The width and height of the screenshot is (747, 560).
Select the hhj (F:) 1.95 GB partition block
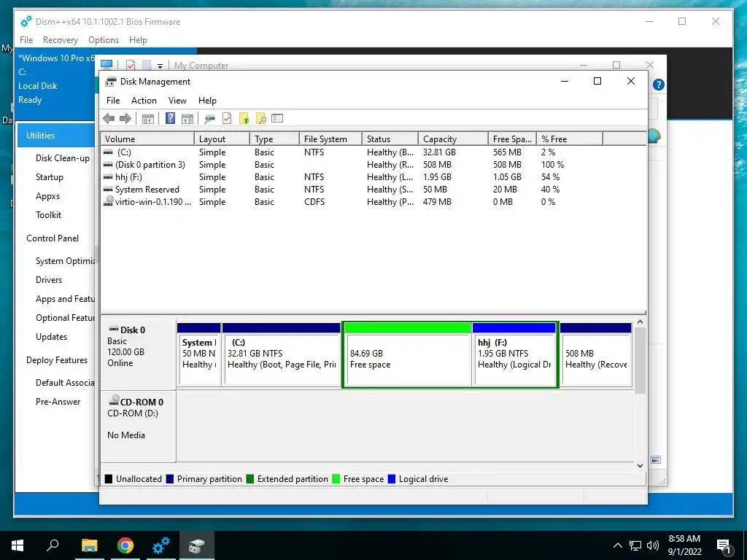tap(514, 355)
